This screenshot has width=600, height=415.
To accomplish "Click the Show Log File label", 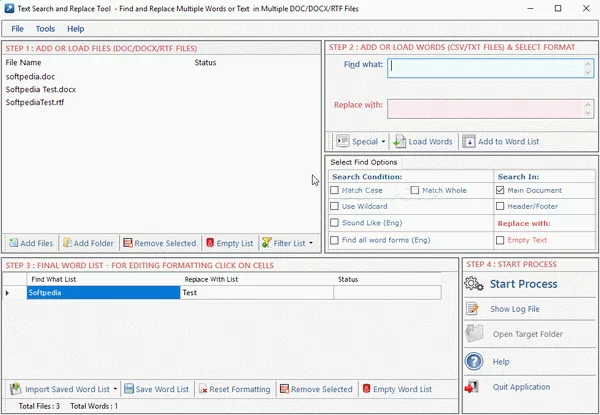I will (x=515, y=309).
